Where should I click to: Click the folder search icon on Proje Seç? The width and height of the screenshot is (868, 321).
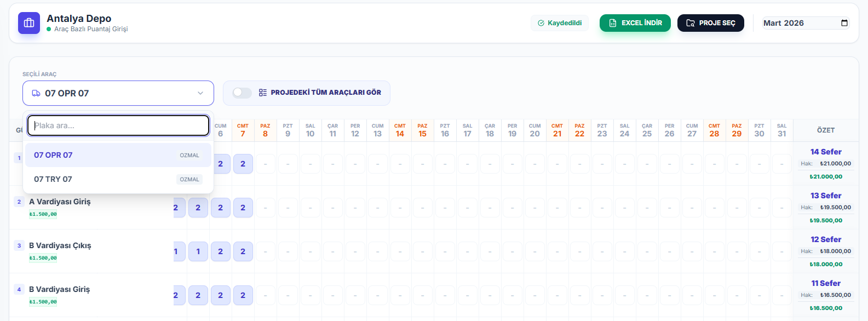click(691, 23)
